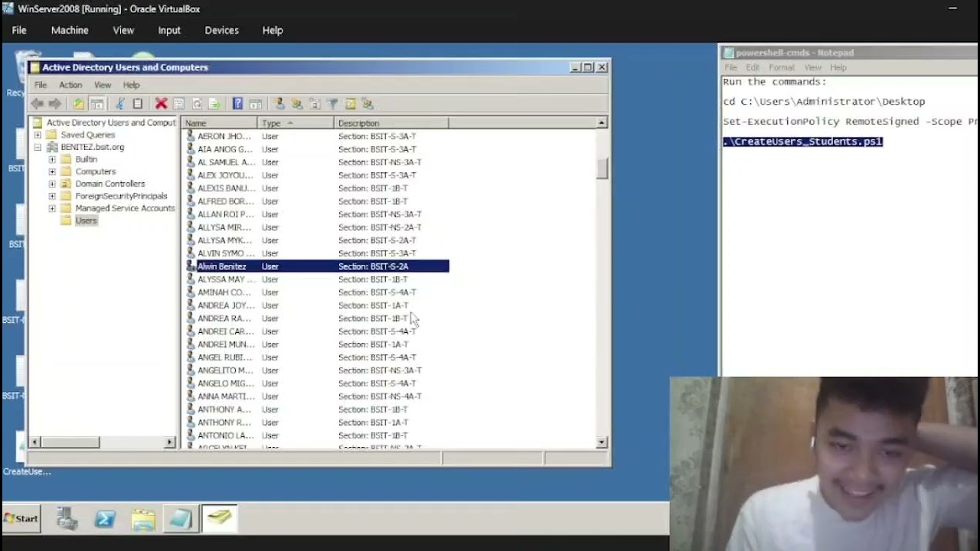Sort list by Name column header
This screenshot has height=551, width=980.
[220, 123]
